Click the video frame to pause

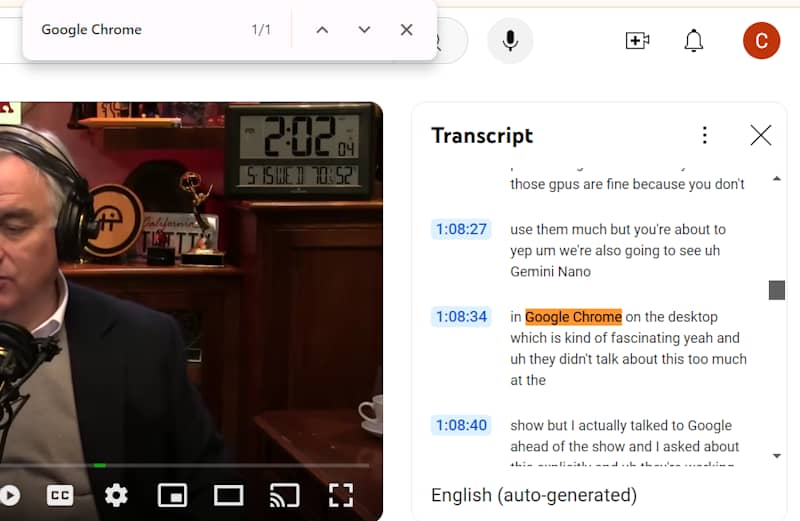click(191, 281)
